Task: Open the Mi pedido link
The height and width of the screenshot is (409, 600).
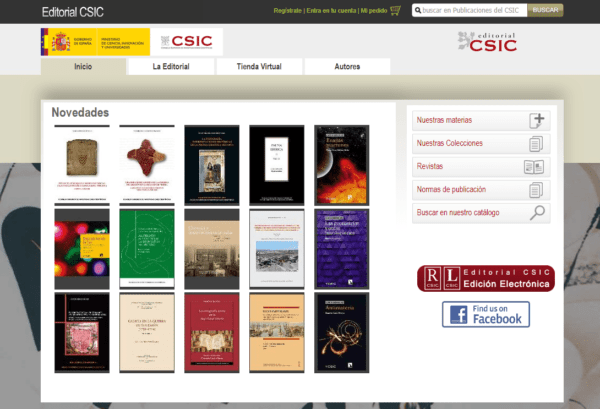Action: tap(374, 11)
